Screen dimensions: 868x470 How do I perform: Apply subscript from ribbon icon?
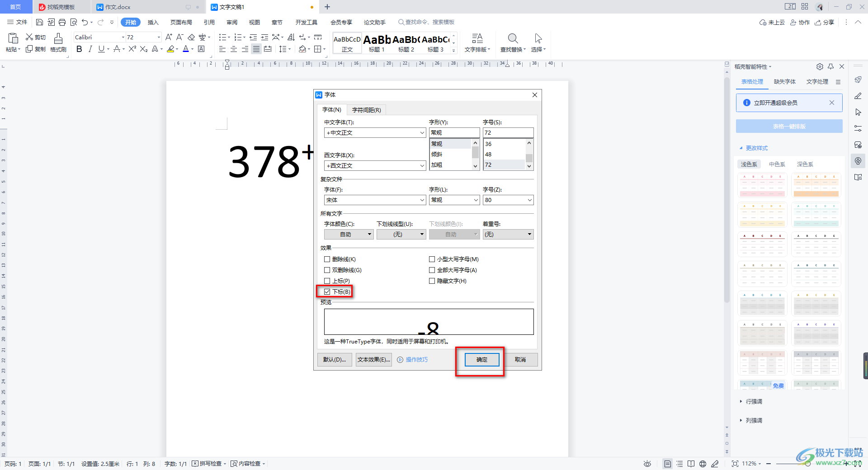(x=144, y=49)
